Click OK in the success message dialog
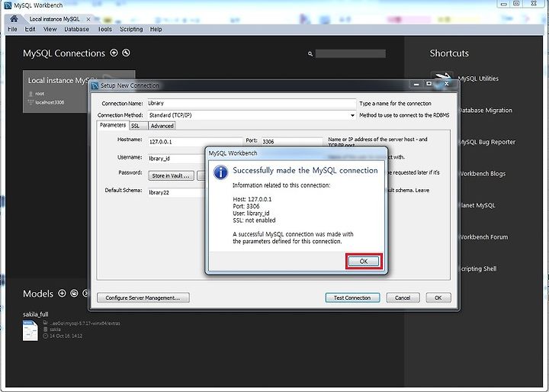 click(364, 262)
